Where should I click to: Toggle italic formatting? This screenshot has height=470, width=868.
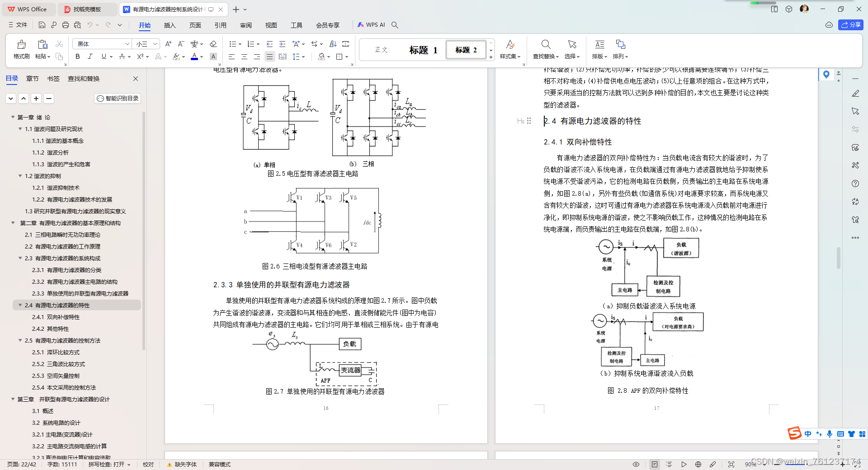(90, 56)
